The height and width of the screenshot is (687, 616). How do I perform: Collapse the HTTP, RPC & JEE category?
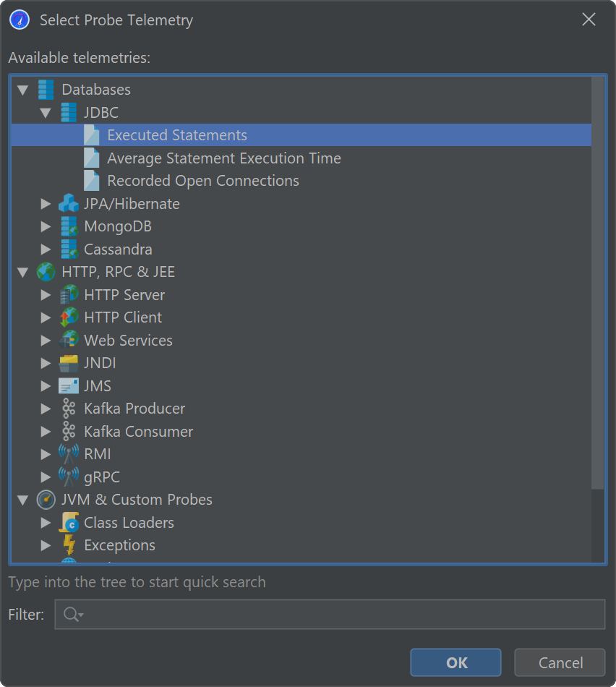pos(22,272)
